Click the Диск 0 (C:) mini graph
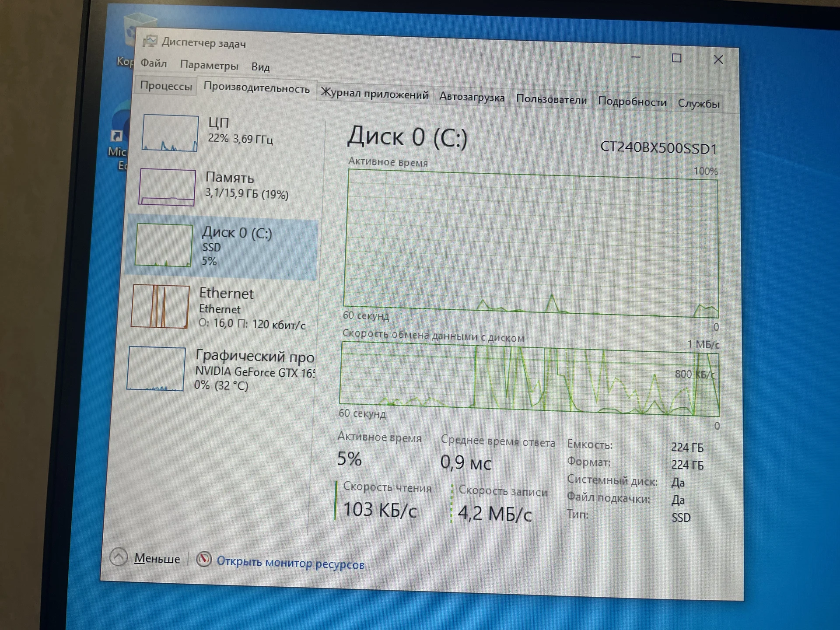840x630 pixels. pyautogui.click(x=164, y=245)
